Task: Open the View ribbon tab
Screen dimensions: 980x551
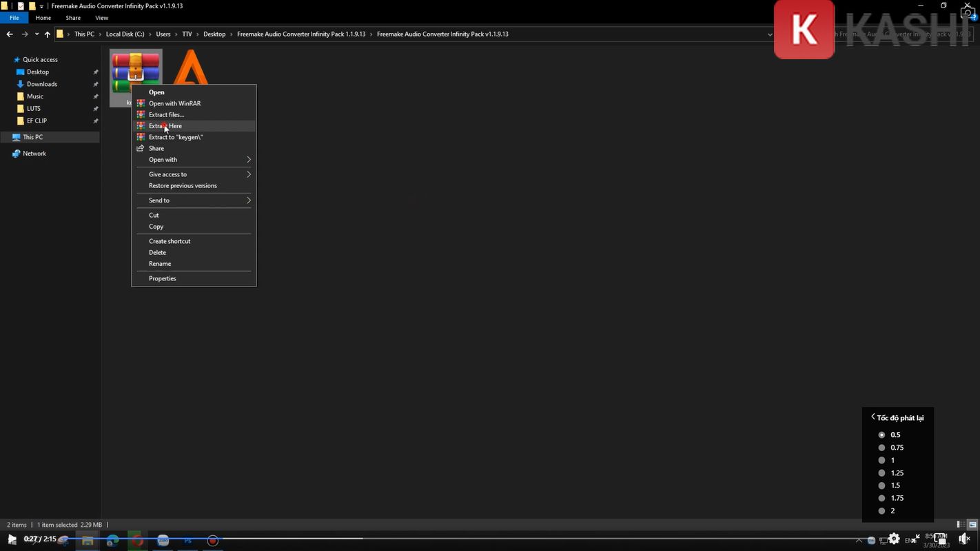Action: pos(101,18)
